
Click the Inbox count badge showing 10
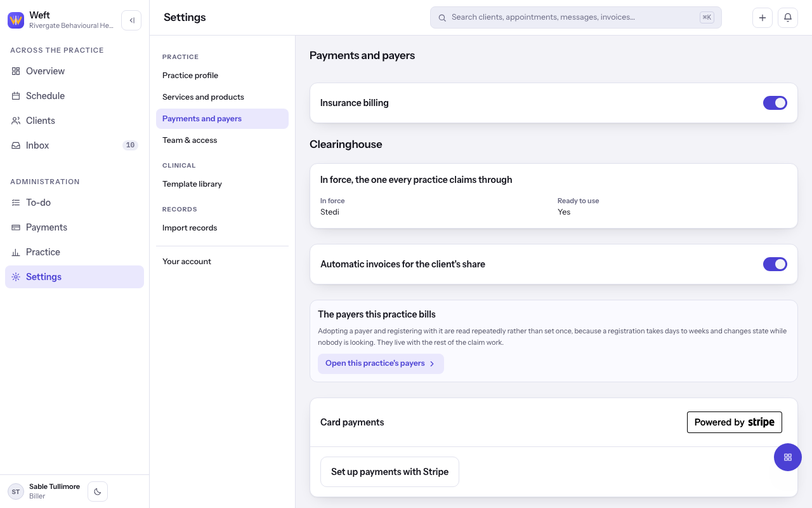coord(130,145)
